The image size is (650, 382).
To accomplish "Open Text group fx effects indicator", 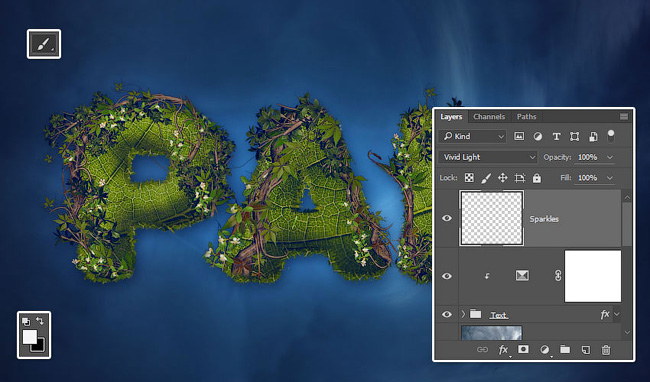I will [x=605, y=314].
